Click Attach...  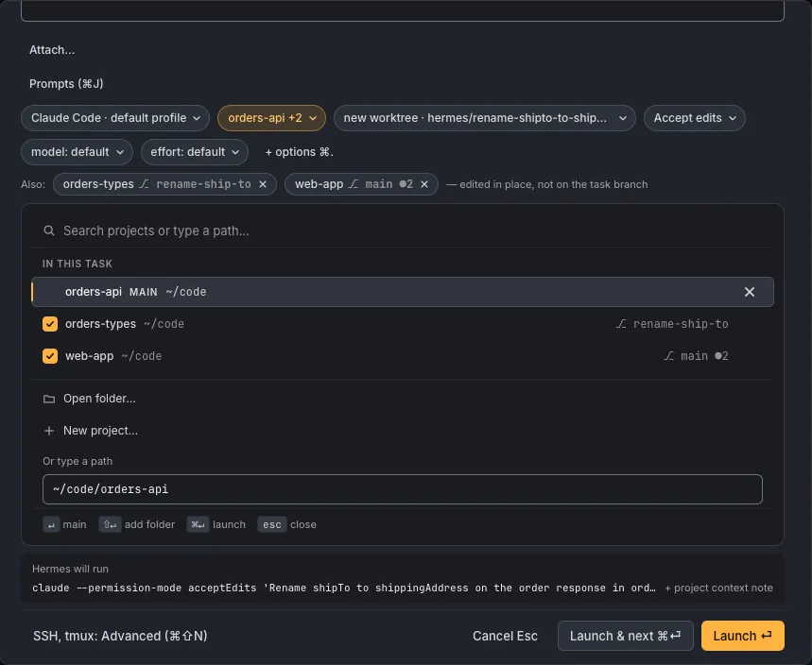(52, 50)
